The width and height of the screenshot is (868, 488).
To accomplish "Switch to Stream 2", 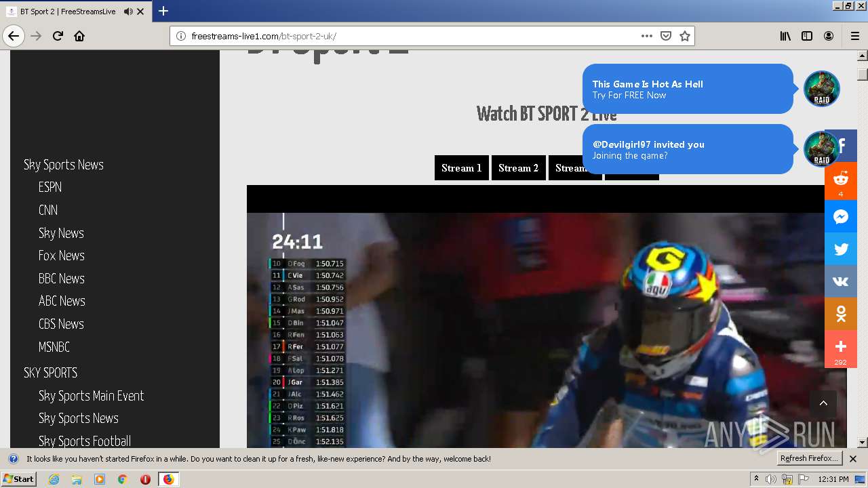I will 519,168.
